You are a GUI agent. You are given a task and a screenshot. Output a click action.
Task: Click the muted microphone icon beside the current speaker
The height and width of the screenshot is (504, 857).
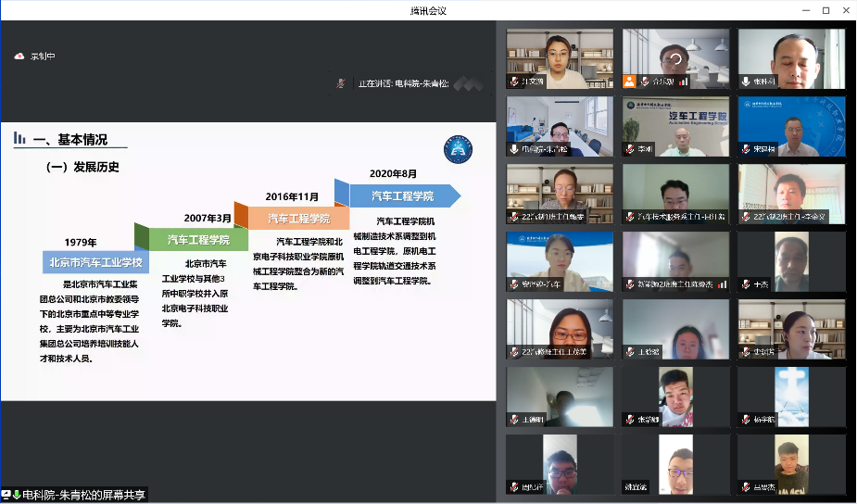pyautogui.click(x=341, y=83)
